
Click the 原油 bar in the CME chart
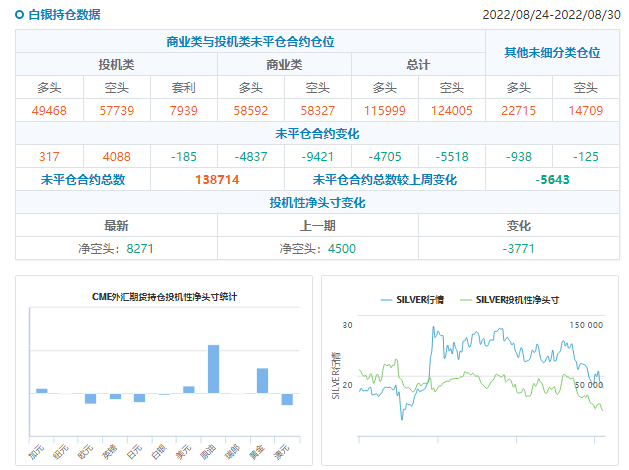(x=213, y=369)
